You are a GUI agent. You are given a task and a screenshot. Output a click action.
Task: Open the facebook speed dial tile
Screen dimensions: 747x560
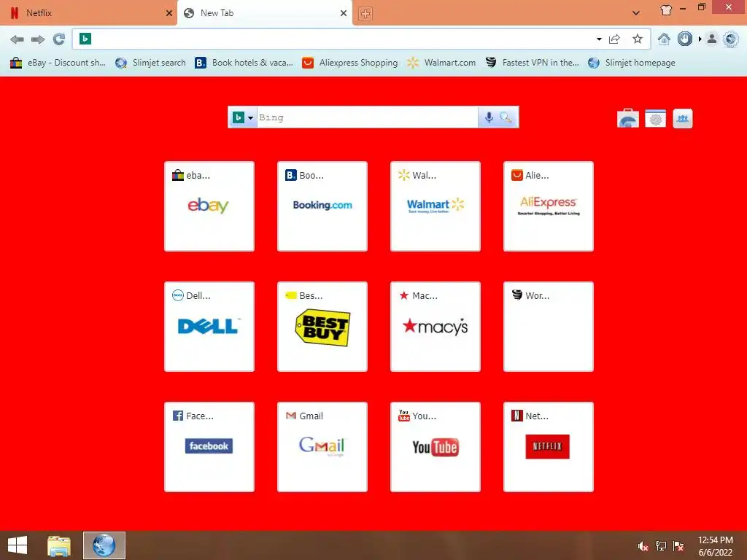coord(209,447)
